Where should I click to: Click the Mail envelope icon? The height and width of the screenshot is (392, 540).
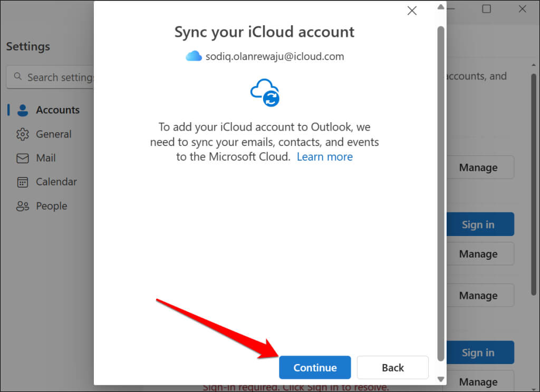(x=23, y=158)
